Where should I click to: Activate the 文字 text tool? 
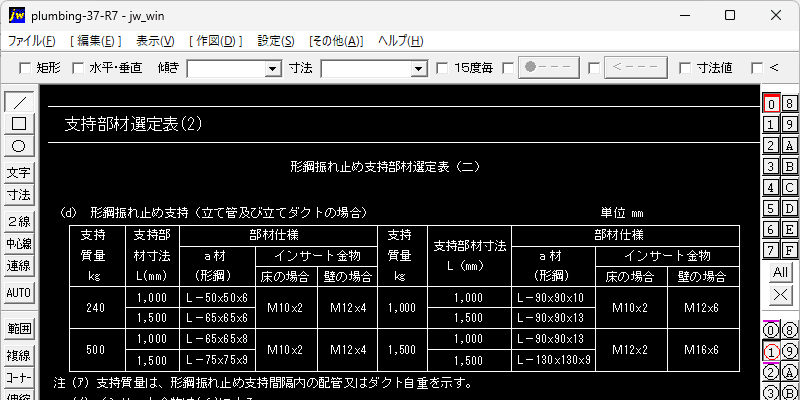tap(19, 173)
